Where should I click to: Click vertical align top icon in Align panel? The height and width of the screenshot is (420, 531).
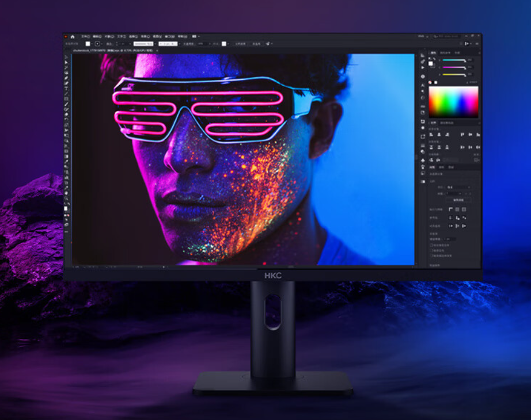pos(462,135)
